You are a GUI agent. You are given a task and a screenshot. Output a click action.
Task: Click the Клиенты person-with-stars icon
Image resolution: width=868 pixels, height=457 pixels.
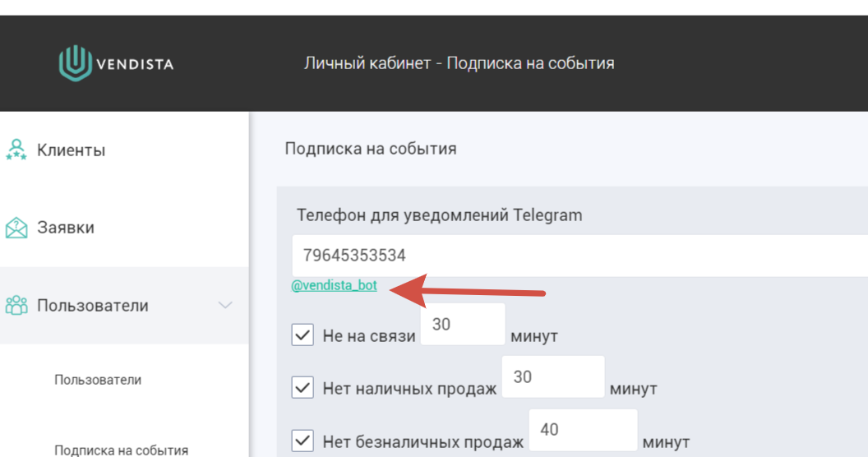click(x=16, y=150)
